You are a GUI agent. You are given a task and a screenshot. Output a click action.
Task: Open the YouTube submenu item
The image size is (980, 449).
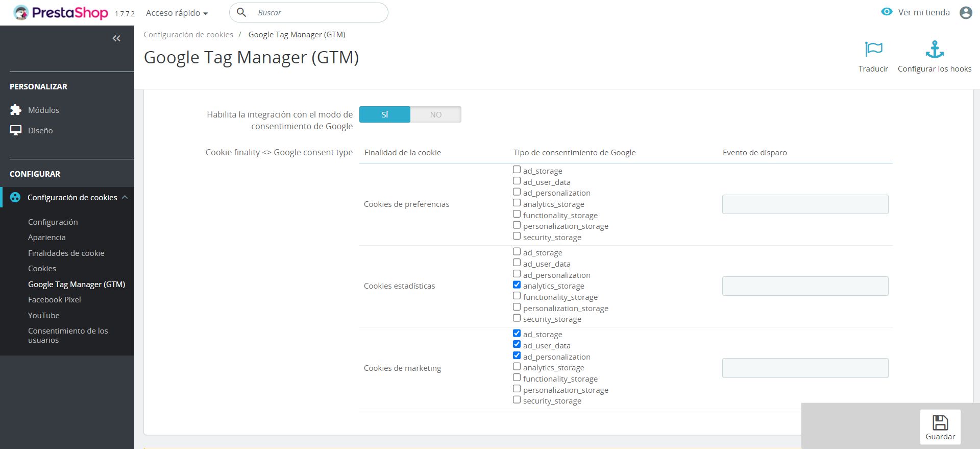pyautogui.click(x=44, y=315)
